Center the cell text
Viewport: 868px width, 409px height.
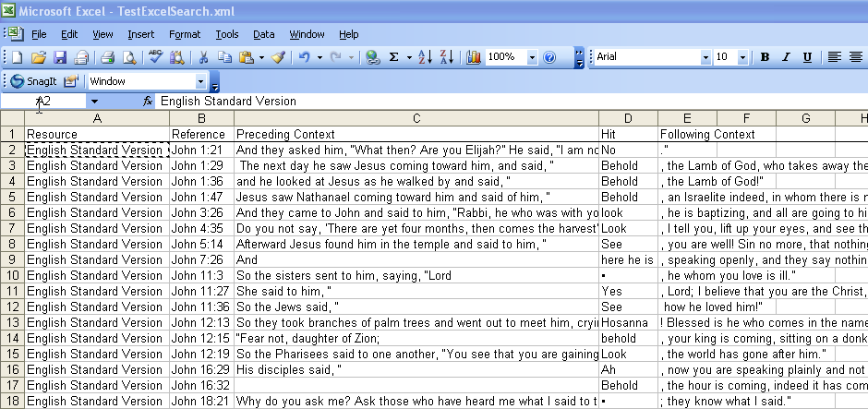coord(856,57)
